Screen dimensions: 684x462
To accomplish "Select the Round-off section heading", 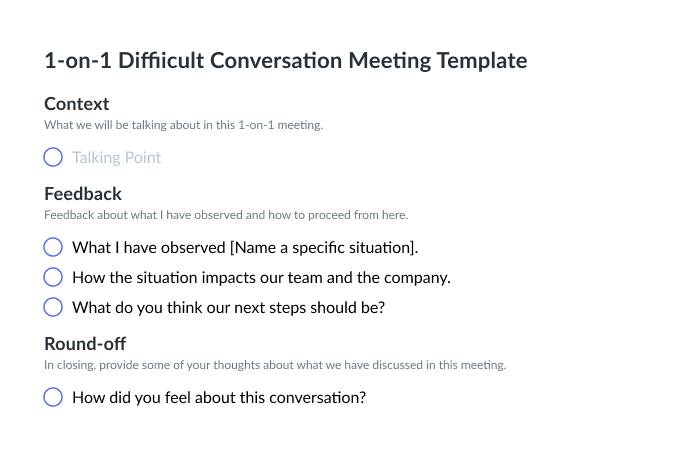I will [x=85, y=344].
